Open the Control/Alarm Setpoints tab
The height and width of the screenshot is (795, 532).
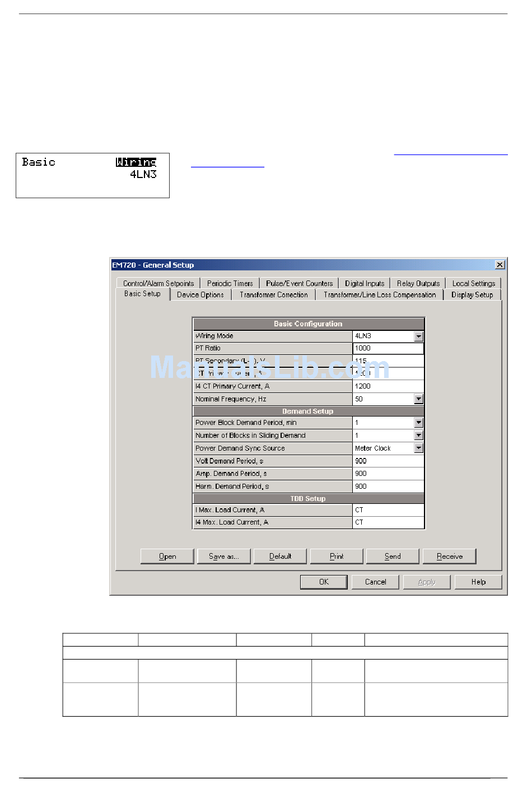point(158,283)
